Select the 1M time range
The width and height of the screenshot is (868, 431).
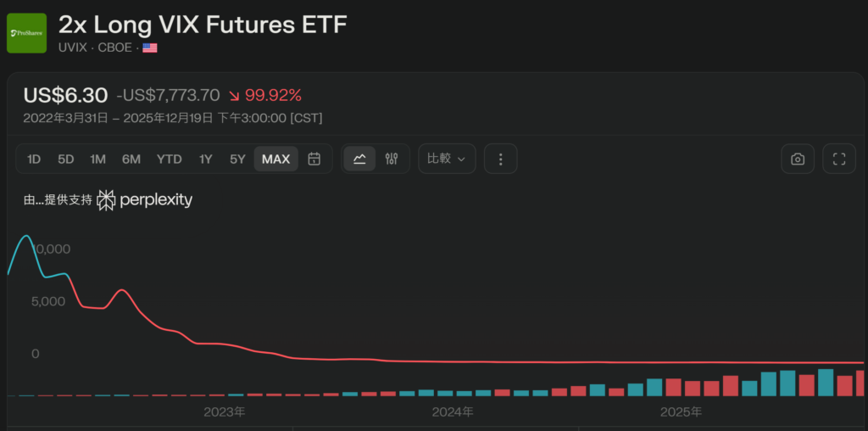(98, 159)
